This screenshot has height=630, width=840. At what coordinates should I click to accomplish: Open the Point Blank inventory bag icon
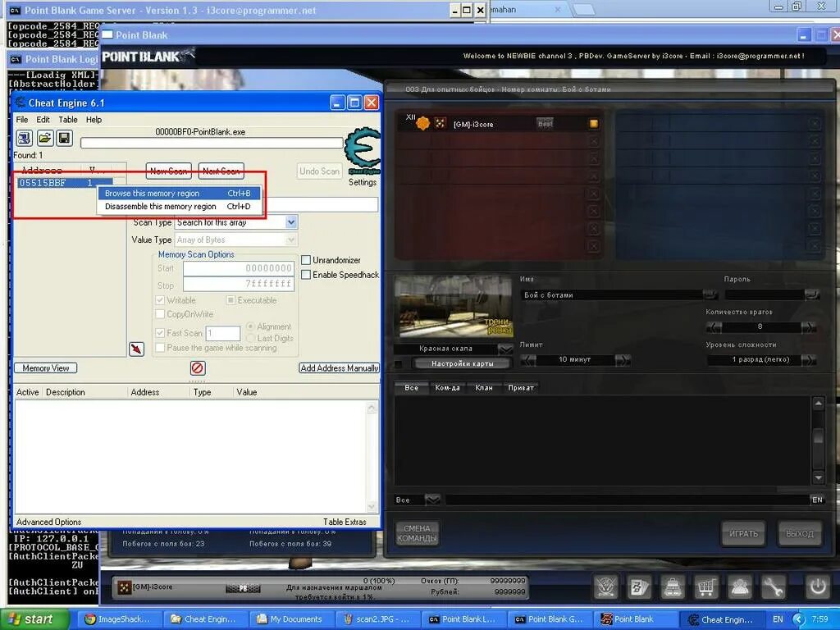(673, 587)
